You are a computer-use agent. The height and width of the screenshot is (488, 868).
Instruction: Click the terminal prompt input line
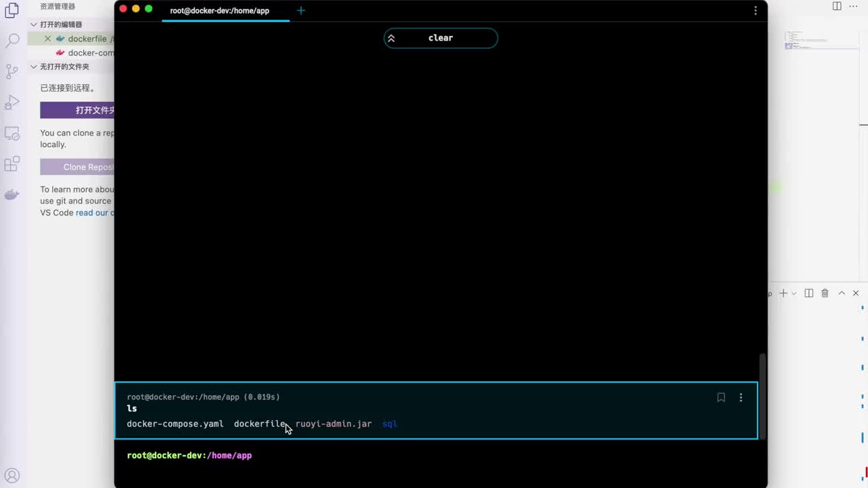tap(436, 455)
